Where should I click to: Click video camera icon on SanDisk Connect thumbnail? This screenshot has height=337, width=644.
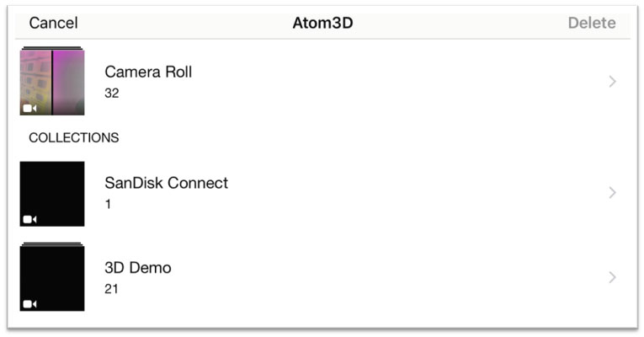click(x=29, y=219)
